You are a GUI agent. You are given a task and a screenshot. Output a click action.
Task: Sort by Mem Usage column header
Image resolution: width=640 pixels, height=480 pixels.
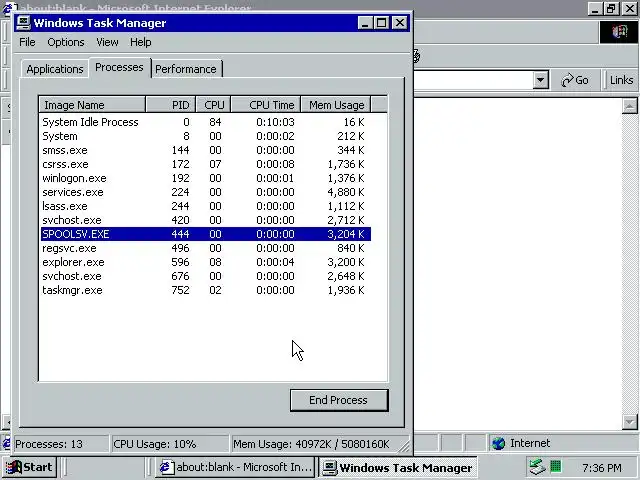click(336, 105)
